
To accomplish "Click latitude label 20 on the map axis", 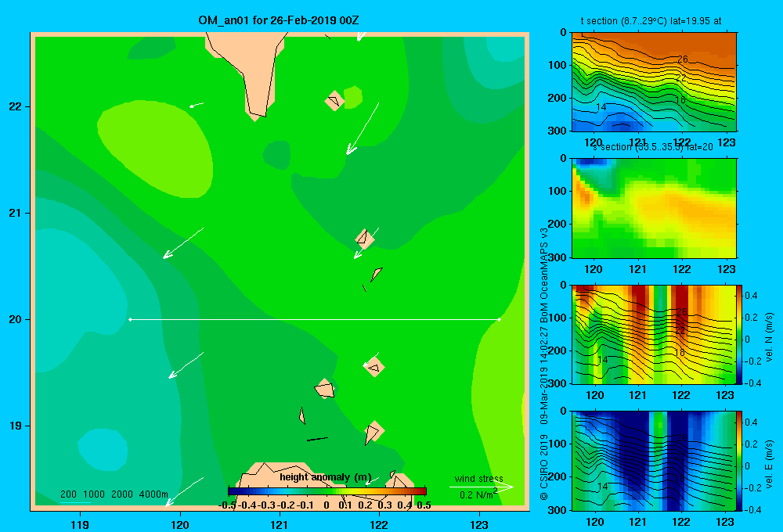I will pyautogui.click(x=16, y=319).
